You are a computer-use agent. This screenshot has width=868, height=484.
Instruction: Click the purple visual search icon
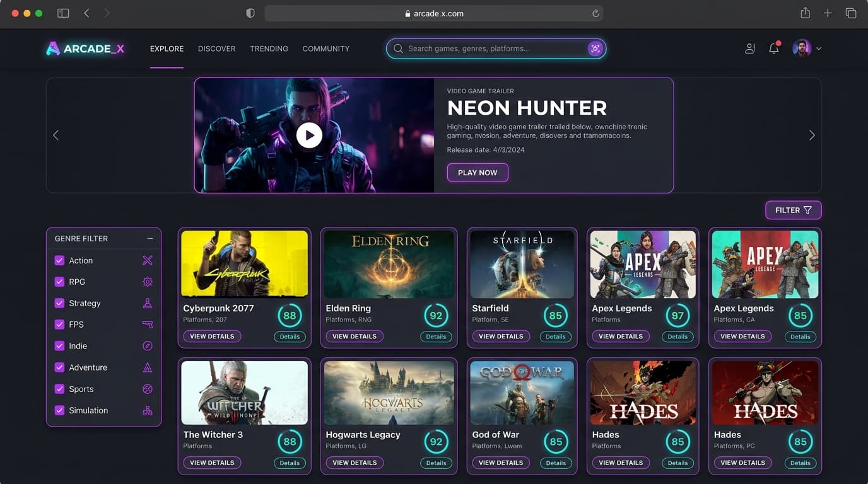[x=595, y=49]
